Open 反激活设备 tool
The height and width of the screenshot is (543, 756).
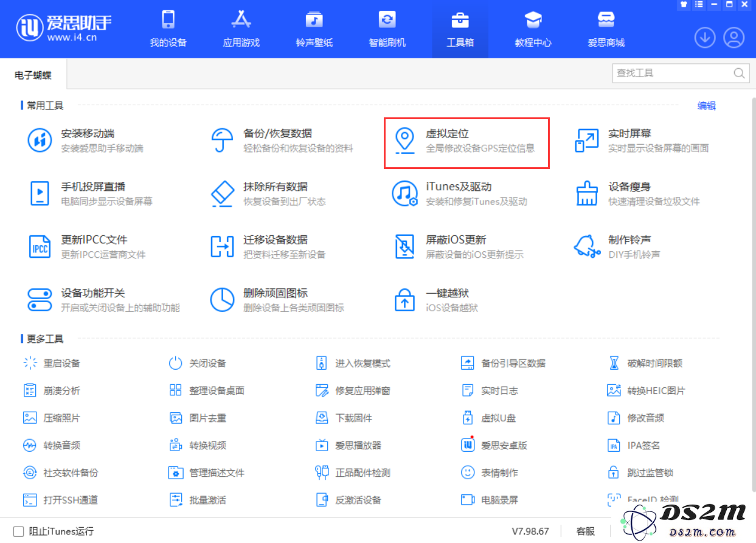349,500
